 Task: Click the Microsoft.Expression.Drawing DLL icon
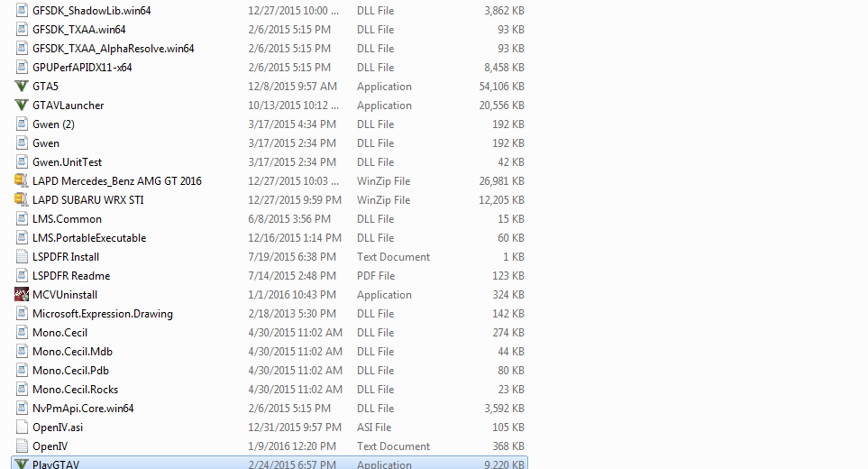click(22, 313)
